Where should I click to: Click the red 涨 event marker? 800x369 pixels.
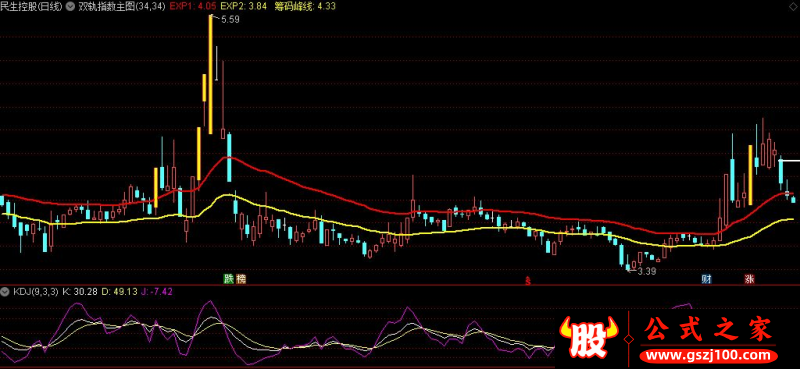coord(749,279)
